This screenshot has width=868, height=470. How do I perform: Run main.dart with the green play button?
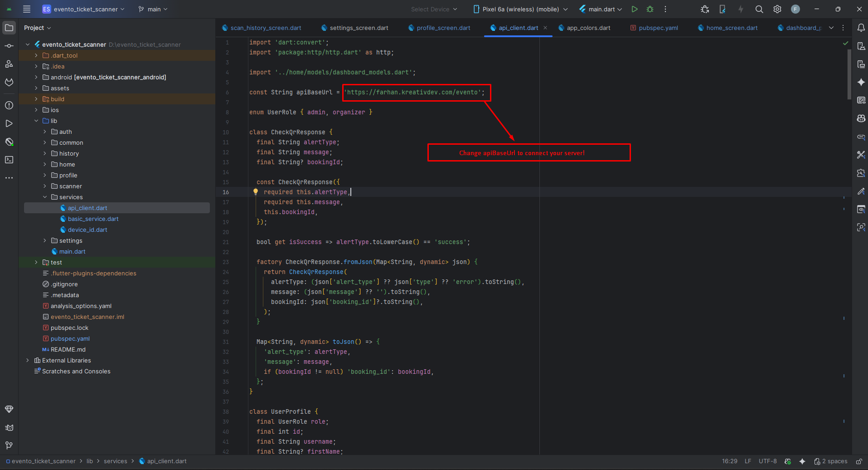tap(635, 9)
